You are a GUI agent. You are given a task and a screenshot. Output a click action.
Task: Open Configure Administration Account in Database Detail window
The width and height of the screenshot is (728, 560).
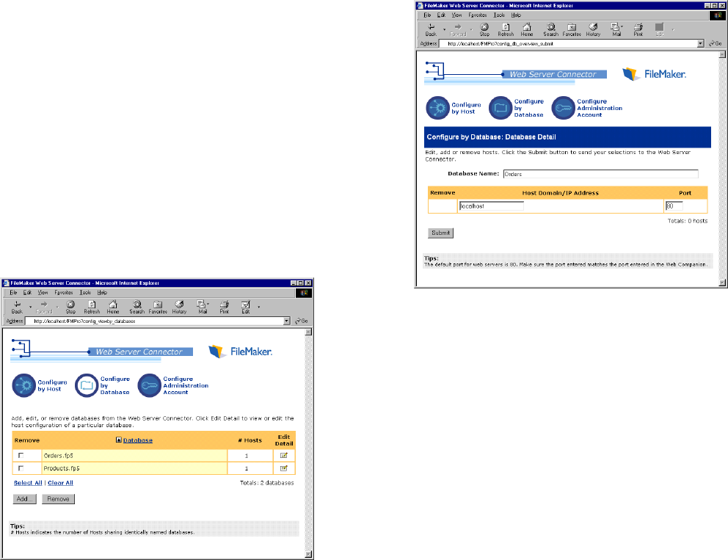[587, 108]
